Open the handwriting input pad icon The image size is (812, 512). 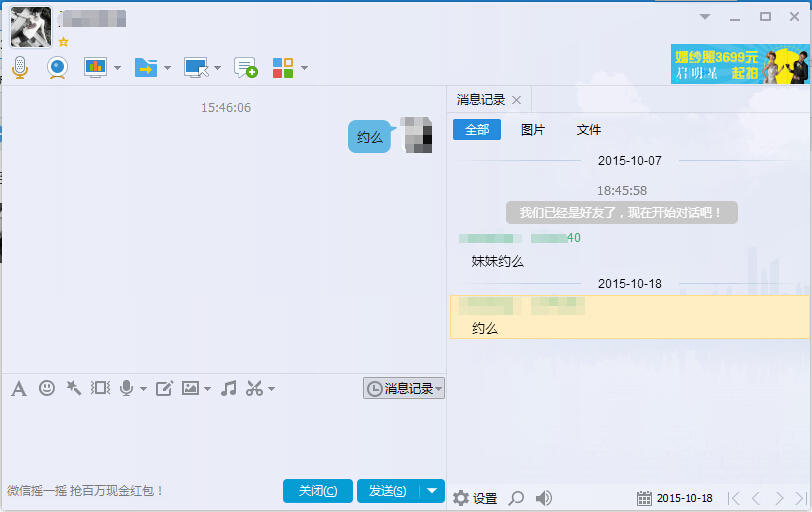[x=164, y=388]
